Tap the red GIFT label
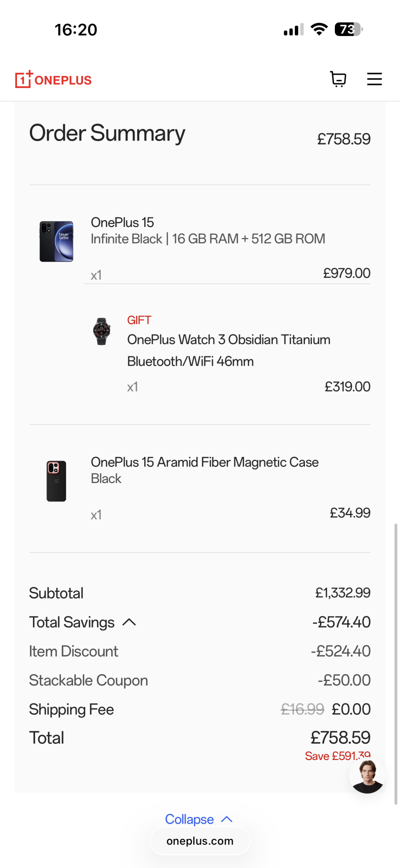 [x=139, y=320]
